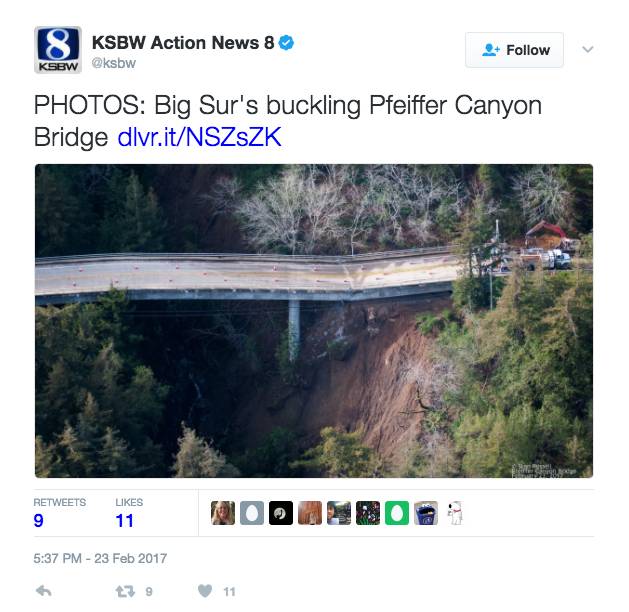The height and width of the screenshot is (612, 629).
Task: Follow KSBW Action News 8
Action: click(514, 50)
